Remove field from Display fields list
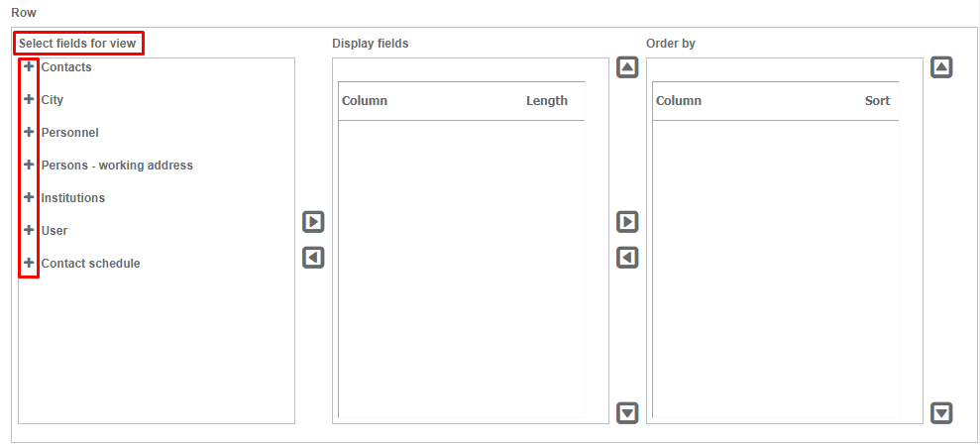Image resolution: width=980 pixels, height=445 pixels. tap(313, 258)
